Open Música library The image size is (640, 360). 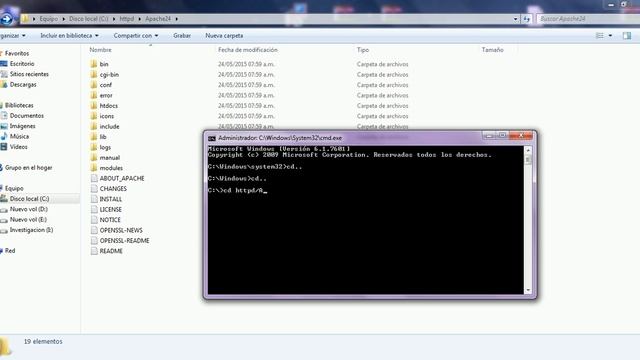(19, 136)
